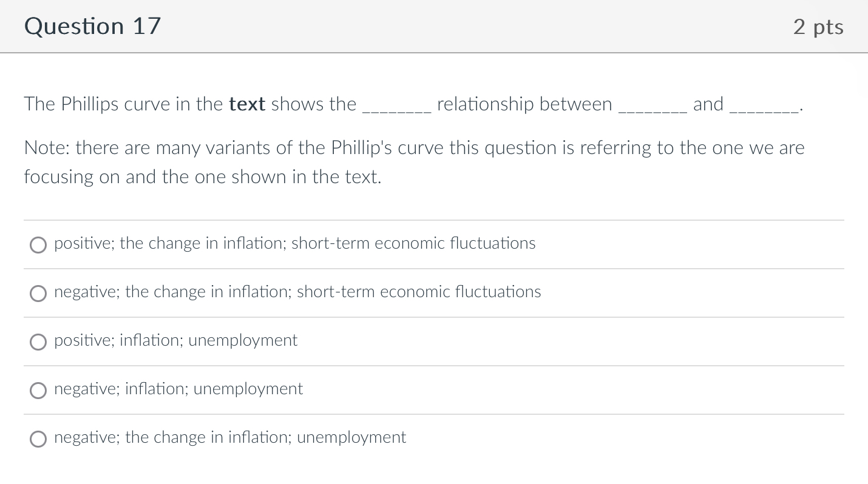Image resolution: width=868 pixels, height=484 pixels.
Task: Select 'negative; inflation; unemployment' answer option
Action: tap(38, 390)
